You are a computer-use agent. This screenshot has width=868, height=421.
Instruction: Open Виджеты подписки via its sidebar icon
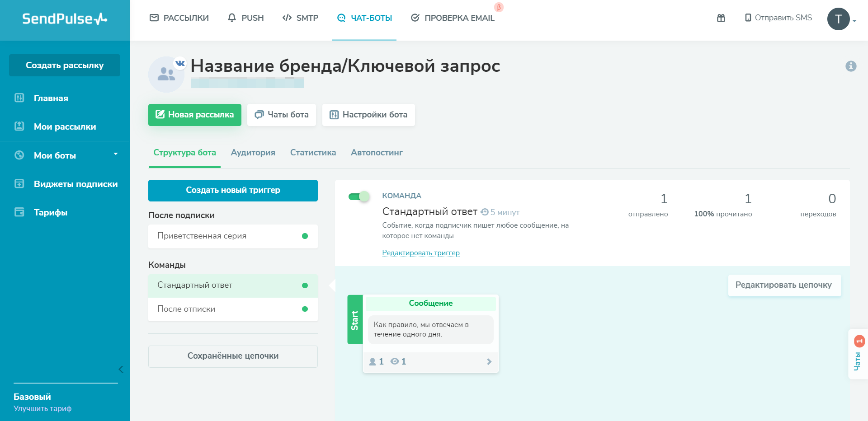[19, 184]
